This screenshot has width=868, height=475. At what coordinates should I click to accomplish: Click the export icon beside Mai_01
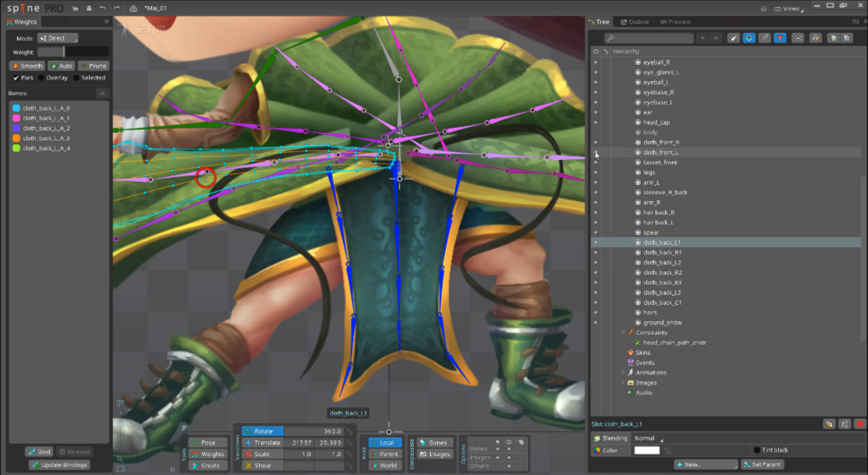click(133, 9)
